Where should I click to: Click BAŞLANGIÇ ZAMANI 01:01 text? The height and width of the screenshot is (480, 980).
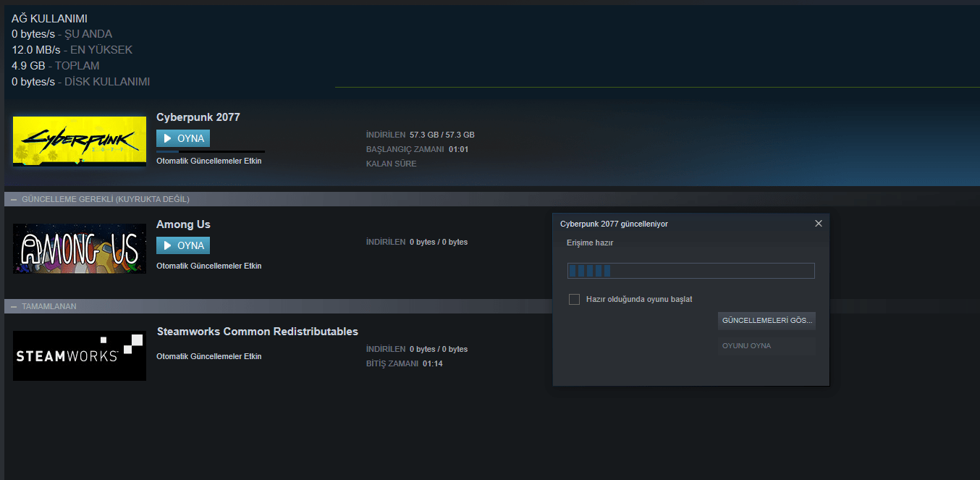418,149
